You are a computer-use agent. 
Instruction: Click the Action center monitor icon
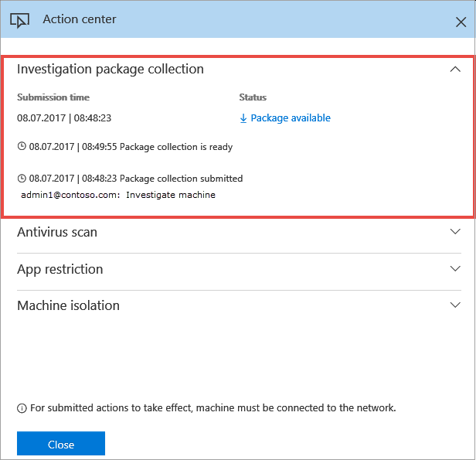click(x=19, y=20)
